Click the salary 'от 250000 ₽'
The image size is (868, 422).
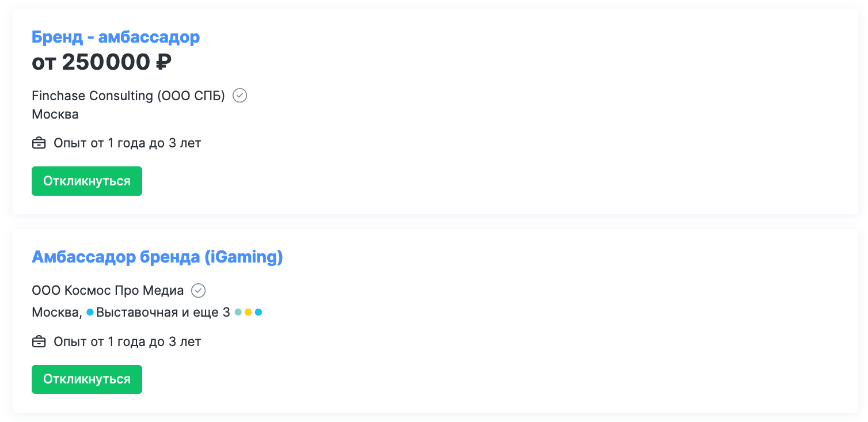pyautogui.click(x=101, y=62)
